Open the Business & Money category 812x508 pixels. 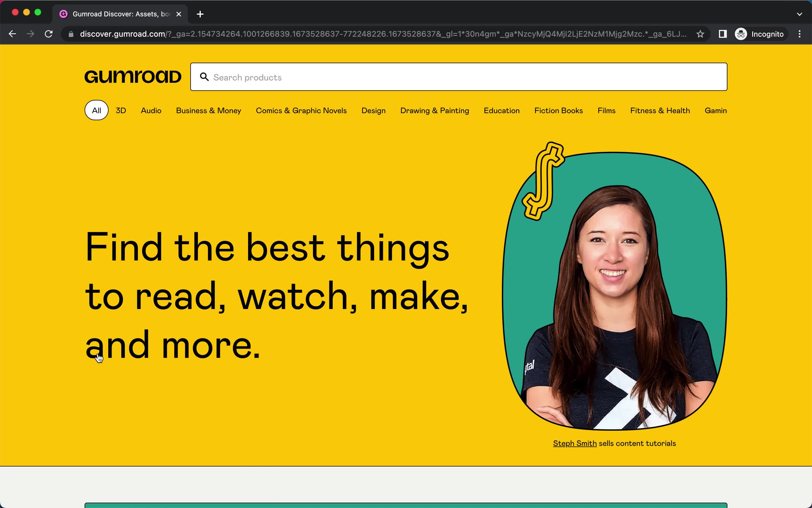click(208, 111)
